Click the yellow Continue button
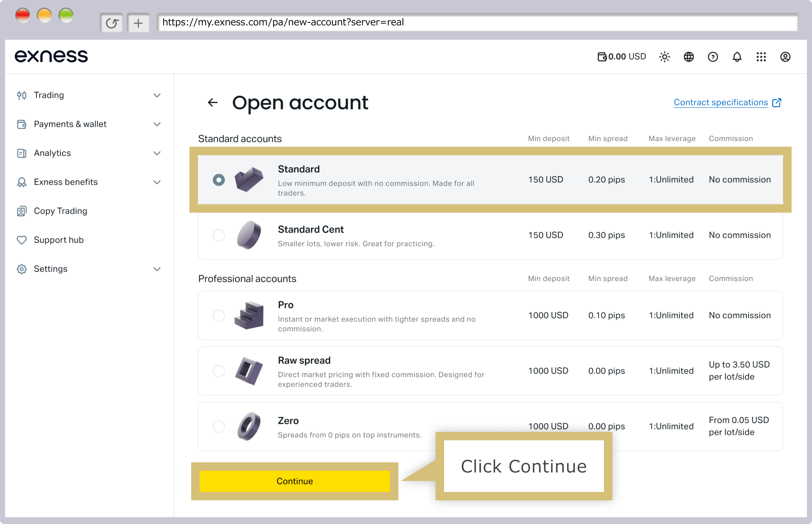The width and height of the screenshot is (812, 524). pyautogui.click(x=294, y=481)
